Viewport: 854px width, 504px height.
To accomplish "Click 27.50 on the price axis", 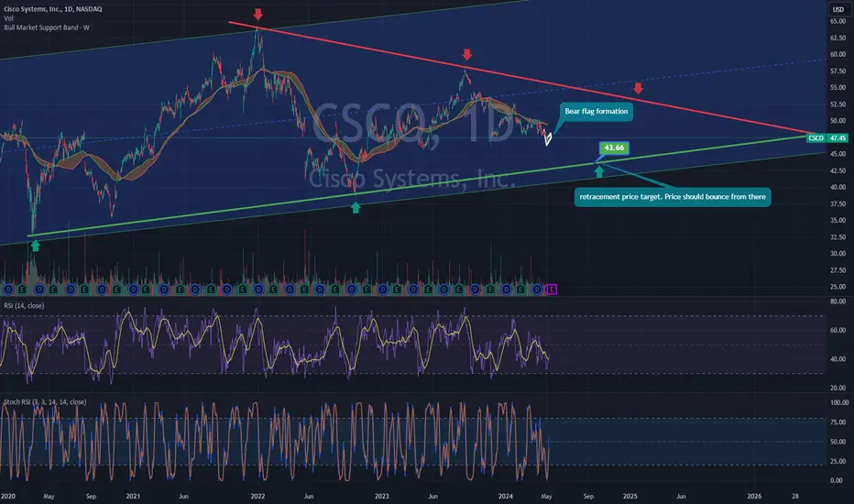I will coord(838,271).
